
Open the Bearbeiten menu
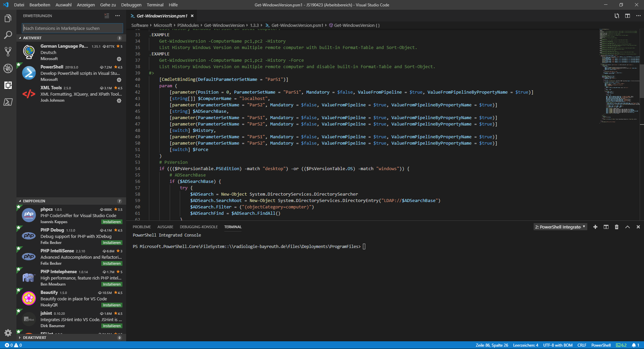(x=40, y=5)
